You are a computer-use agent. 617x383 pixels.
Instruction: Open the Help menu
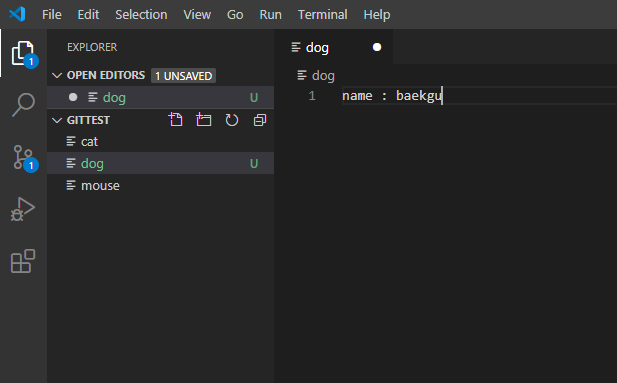377,15
